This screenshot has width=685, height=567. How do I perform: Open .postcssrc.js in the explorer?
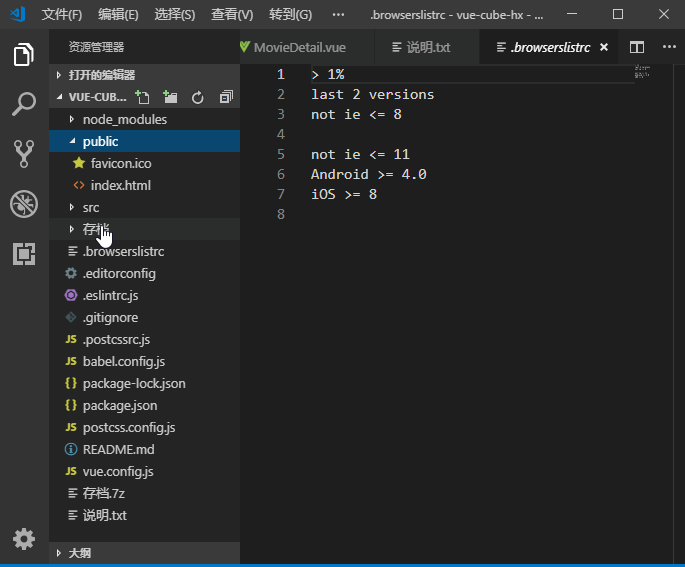[x=144, y=339]
